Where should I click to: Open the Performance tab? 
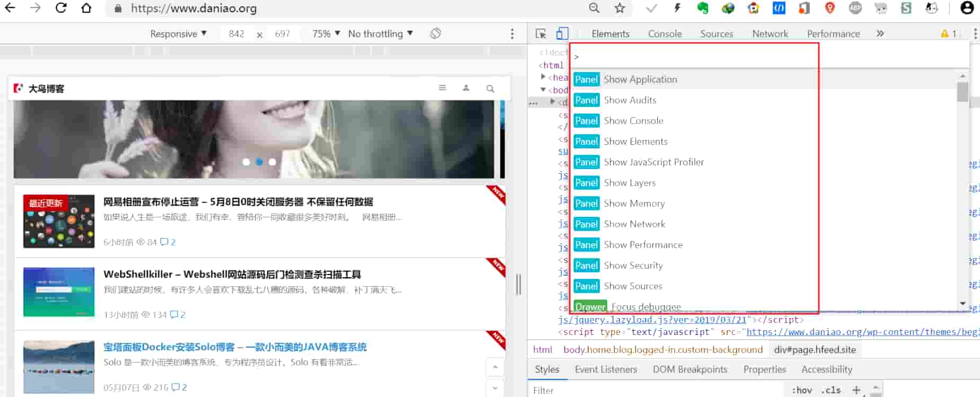[833, 34]
